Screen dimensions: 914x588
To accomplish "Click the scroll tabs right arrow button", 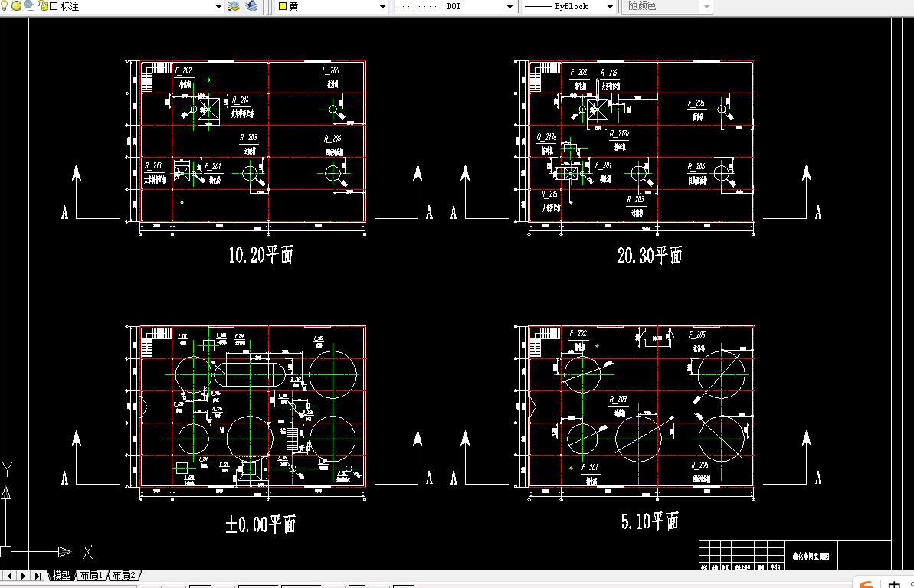I will click(x=23, y=576).
